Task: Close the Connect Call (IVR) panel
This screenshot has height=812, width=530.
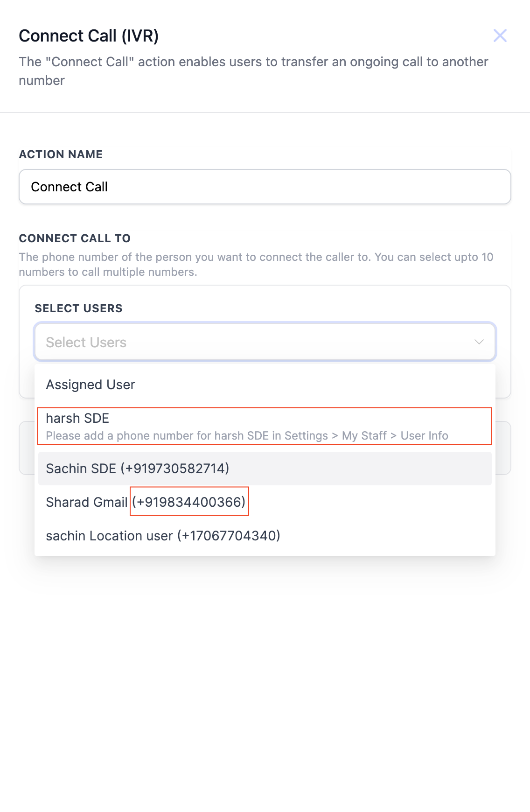Action: pyautogui.click(x=500, y=35)
